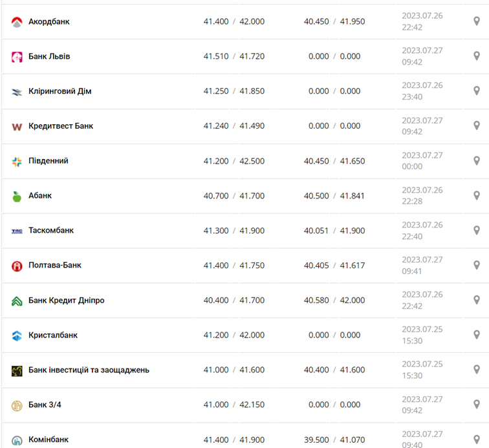Click the Акордбанк logo icon
489x448 pixels.
(x=17, y=22)
